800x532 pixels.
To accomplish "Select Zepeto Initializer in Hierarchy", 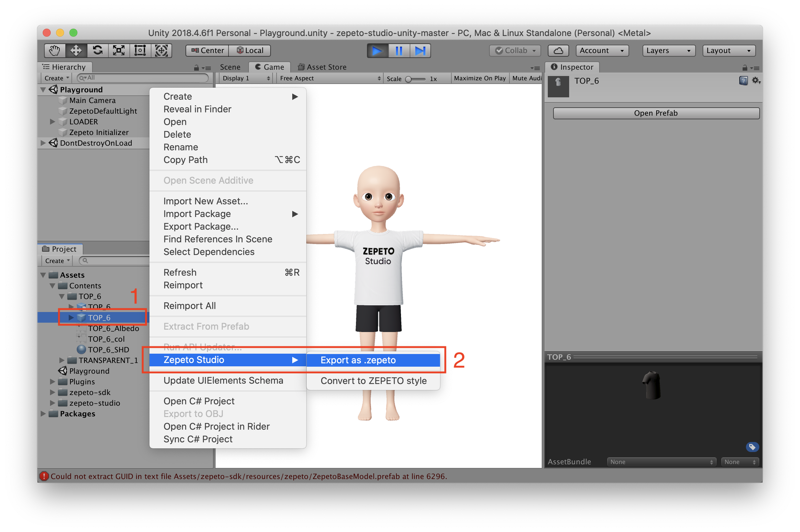I will point(99,133).
